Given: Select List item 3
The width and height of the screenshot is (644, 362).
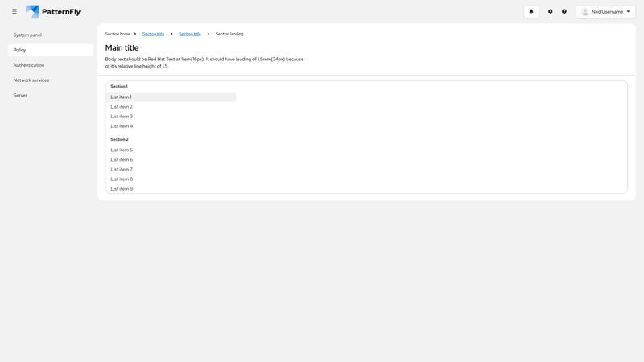Looking at the screenshot, I should pos(122,117).
